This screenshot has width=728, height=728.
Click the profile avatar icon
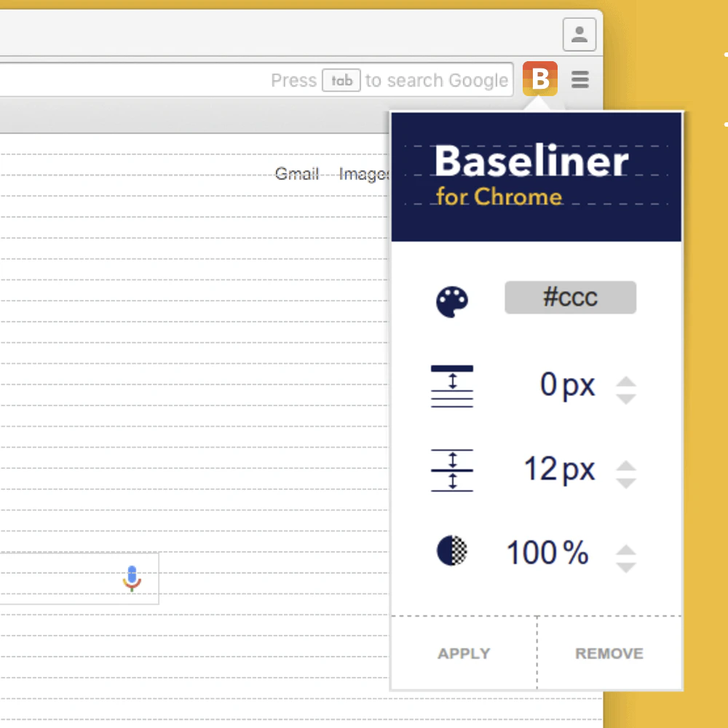(579, 34)
